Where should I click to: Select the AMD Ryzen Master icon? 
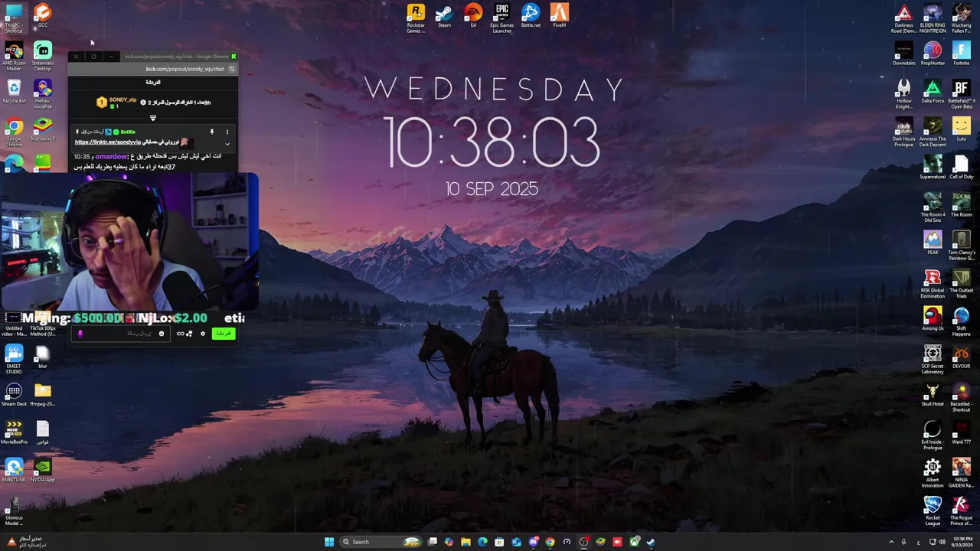14,56
